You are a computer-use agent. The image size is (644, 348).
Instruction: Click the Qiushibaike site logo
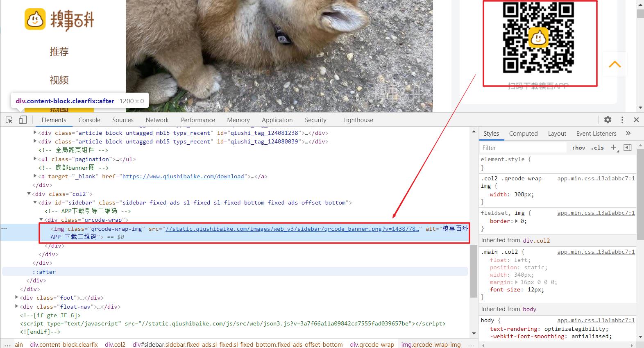[x=59, y=20]
